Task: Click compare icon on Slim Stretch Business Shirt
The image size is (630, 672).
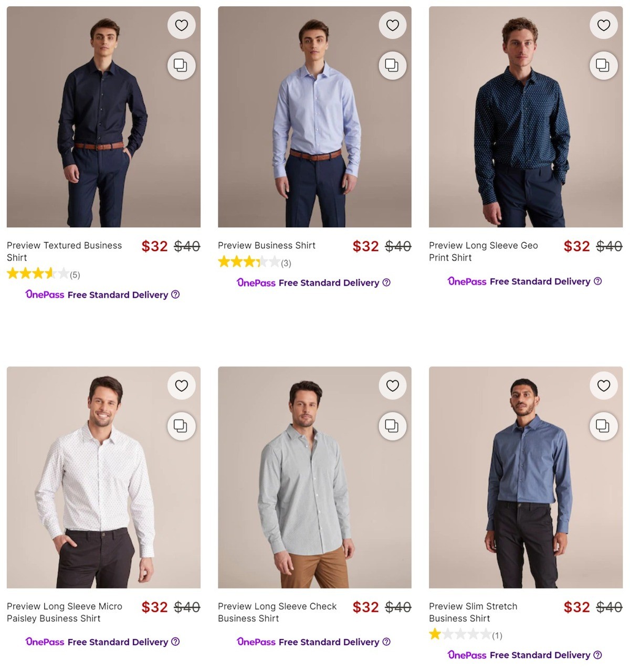Action: [x=604, y=426]
